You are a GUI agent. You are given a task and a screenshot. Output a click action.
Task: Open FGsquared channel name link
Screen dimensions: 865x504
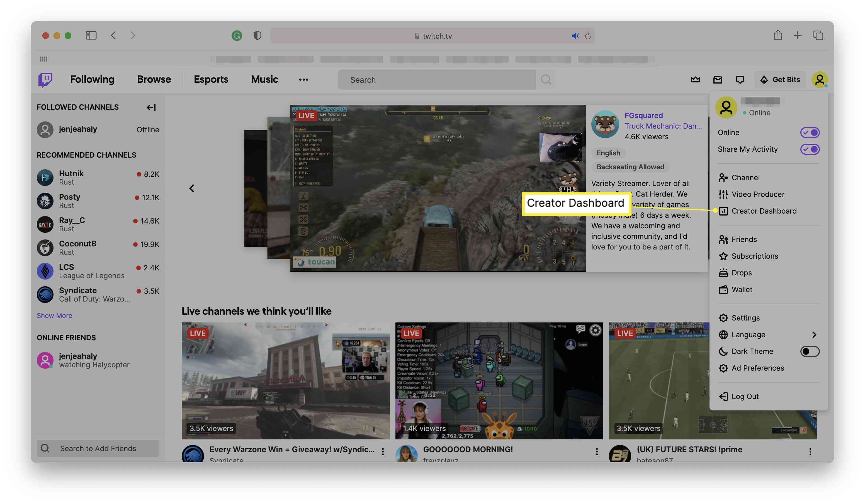[x=643, y=115]
